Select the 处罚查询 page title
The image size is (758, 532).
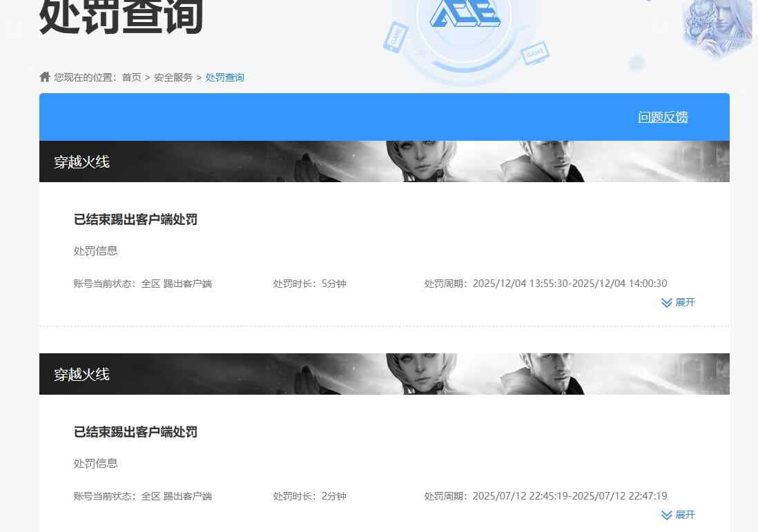(121, 17)
